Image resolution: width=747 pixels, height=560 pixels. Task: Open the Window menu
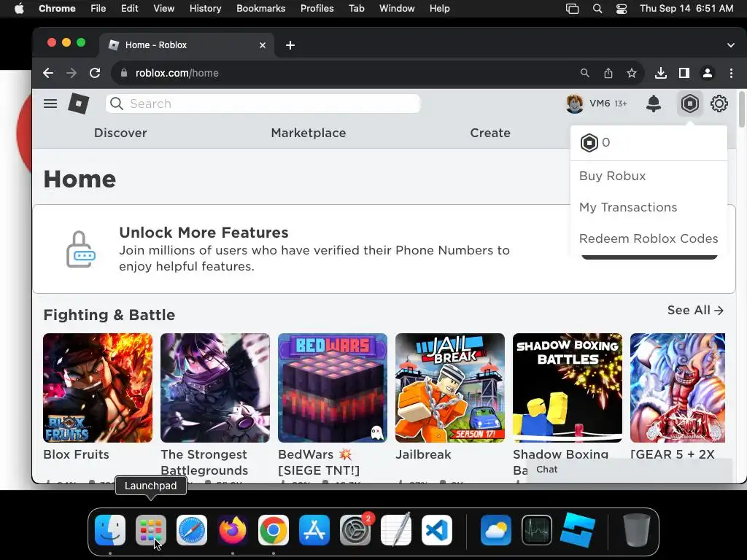click(397, 9)
